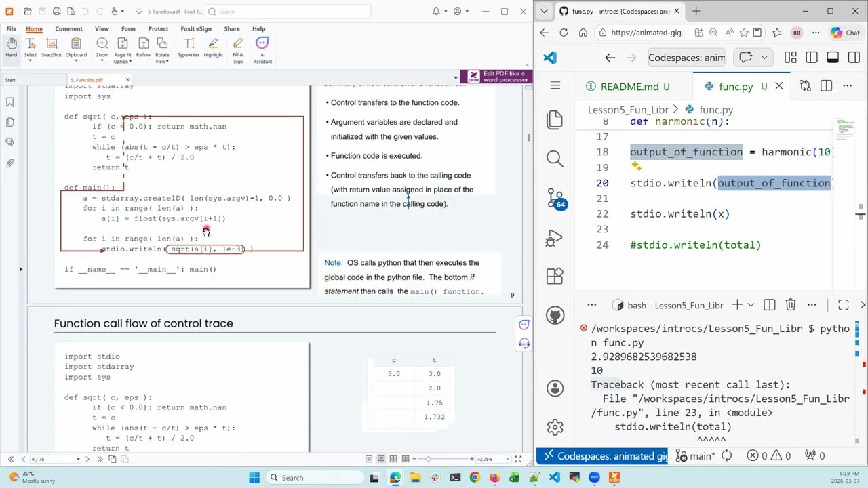Open Foxit comments panel icon in sidebar
Image resolution: width=868 pixels, height=488 pixels.
[10, 142]
